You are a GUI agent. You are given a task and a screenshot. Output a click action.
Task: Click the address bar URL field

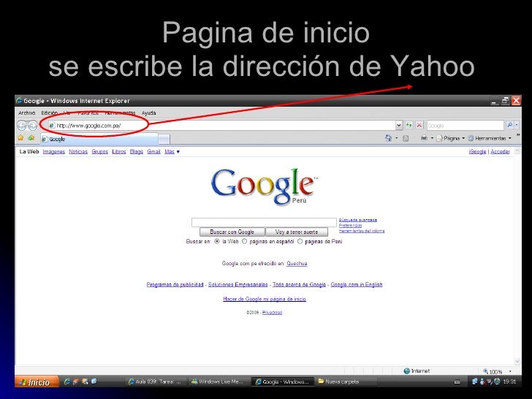point(222,126)
